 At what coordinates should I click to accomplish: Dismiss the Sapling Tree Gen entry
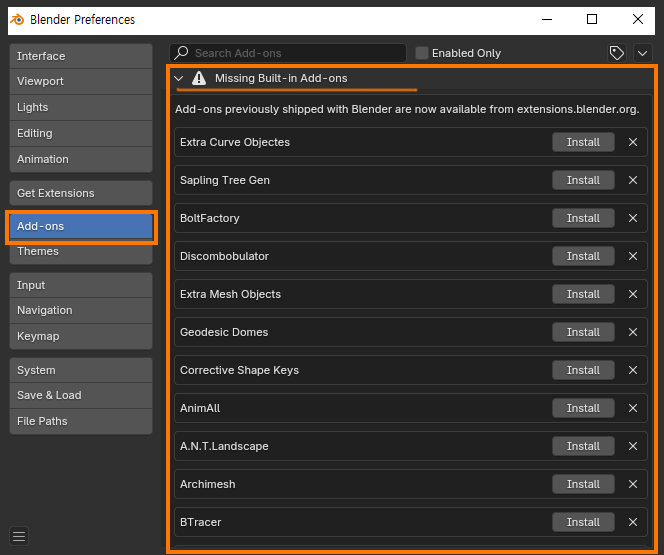pos(633,180)
